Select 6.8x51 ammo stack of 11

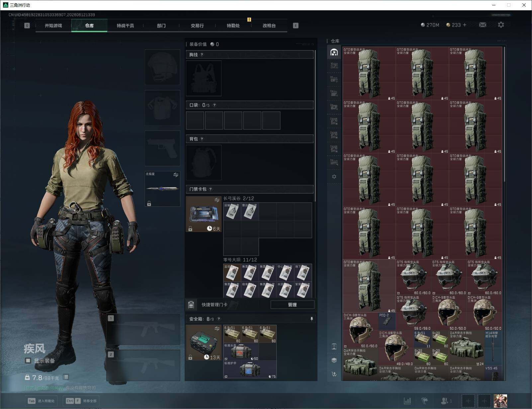422,339
